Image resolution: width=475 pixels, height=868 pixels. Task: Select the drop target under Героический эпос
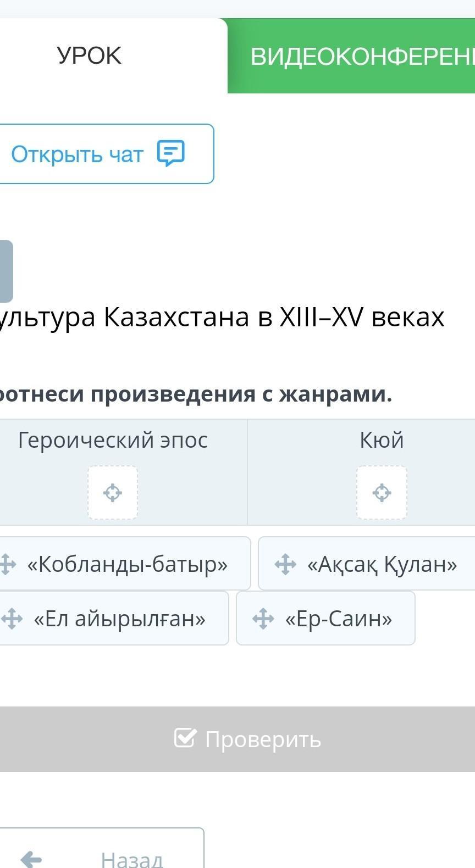[x=113, y=492]
